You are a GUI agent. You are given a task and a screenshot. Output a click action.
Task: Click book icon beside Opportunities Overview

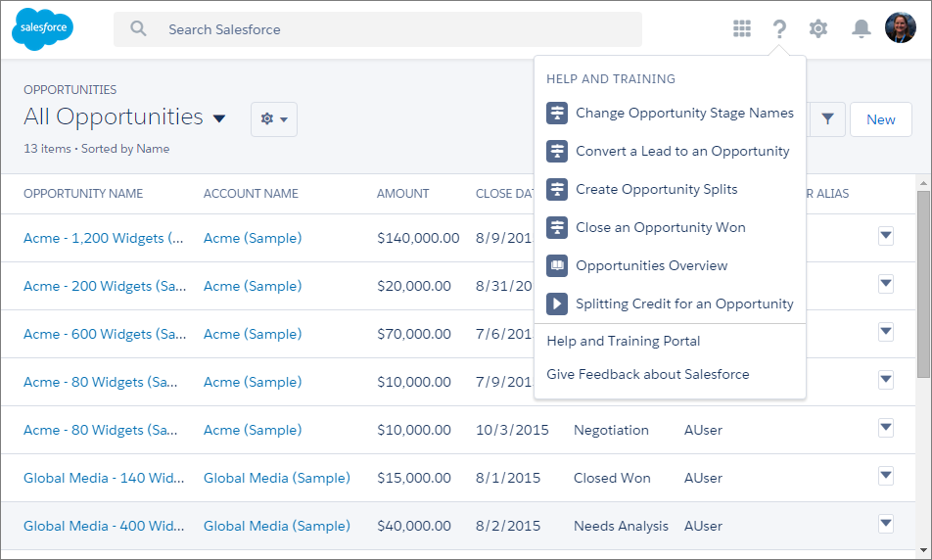[x=557, y=265]
